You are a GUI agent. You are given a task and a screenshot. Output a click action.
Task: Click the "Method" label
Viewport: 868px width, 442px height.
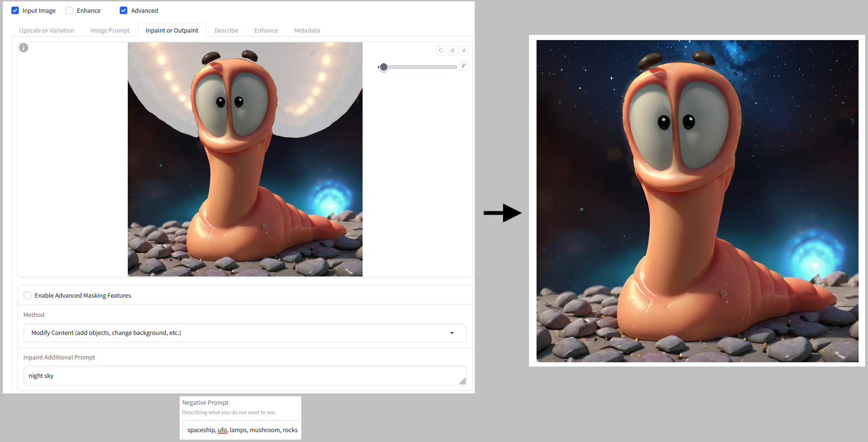[x=34, y=315]
